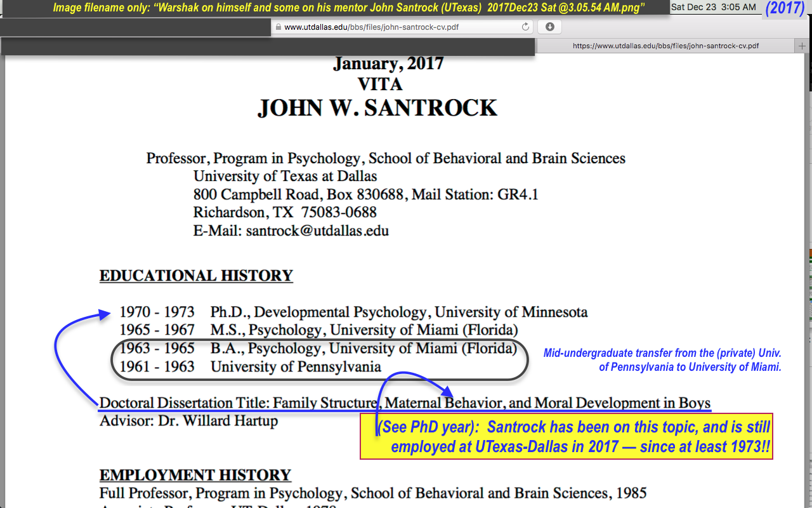Click the blue (2017) label top right
Screen dimensions: 812x508
[785, 8]
